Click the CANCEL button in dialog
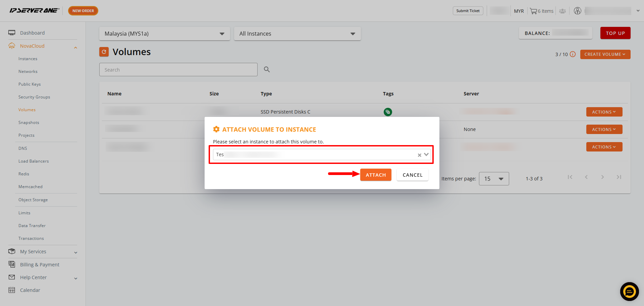The height and width of the screenshot is (306, 644). click(x=413, y=175)
